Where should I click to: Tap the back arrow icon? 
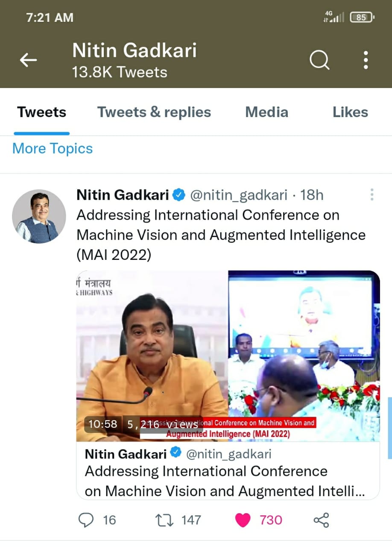(28, 60)
